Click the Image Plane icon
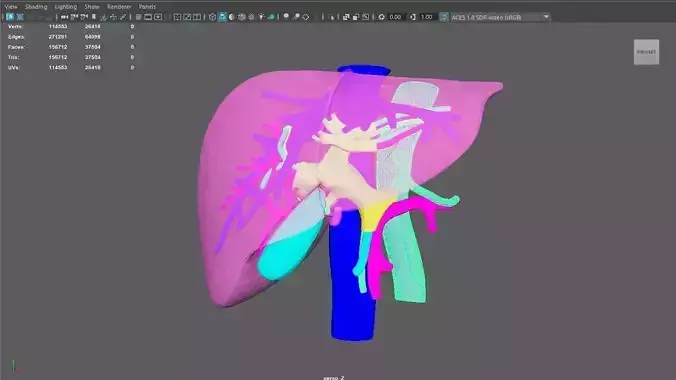The width and height of the screenshot is (676, 380). [x=103, y=17]
